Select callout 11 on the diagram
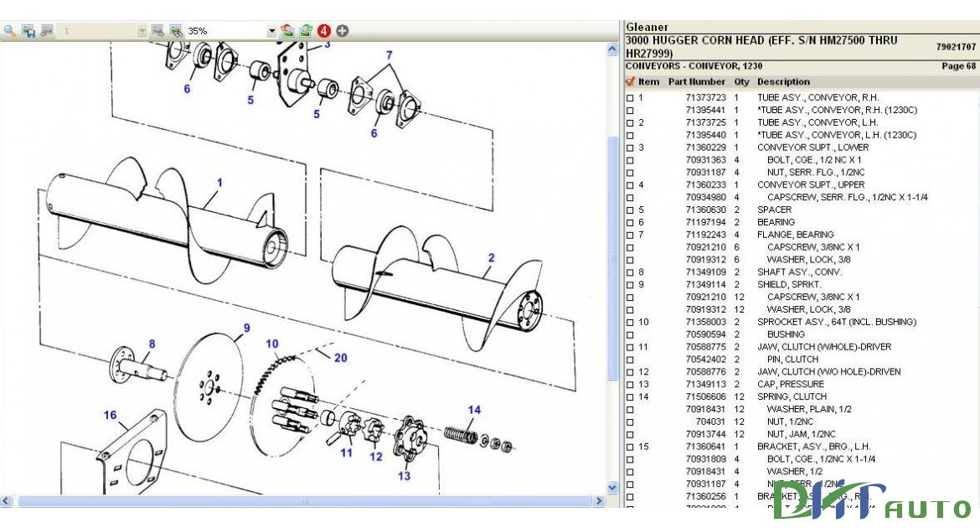The width and height of the screenshot is (980, 528). coord(346,453)
